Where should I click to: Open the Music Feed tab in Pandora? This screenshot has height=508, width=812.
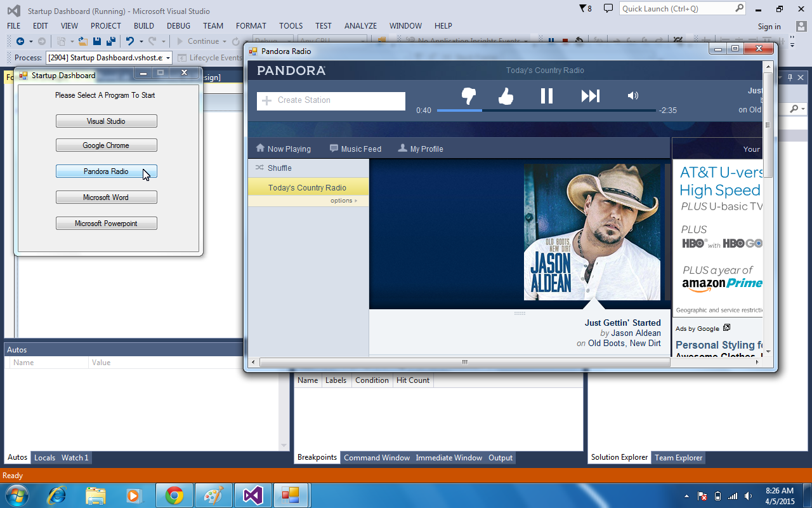tap(355, 149)
